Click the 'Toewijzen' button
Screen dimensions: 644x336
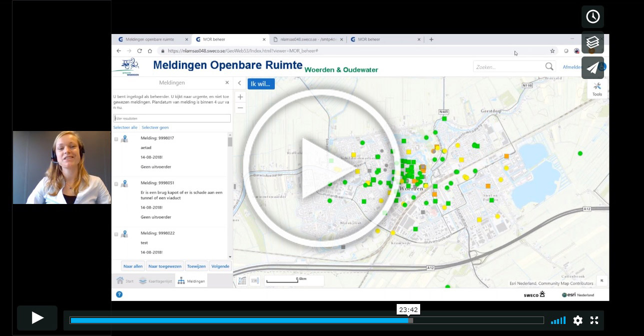pyautogui.click(x=196, y=266)
